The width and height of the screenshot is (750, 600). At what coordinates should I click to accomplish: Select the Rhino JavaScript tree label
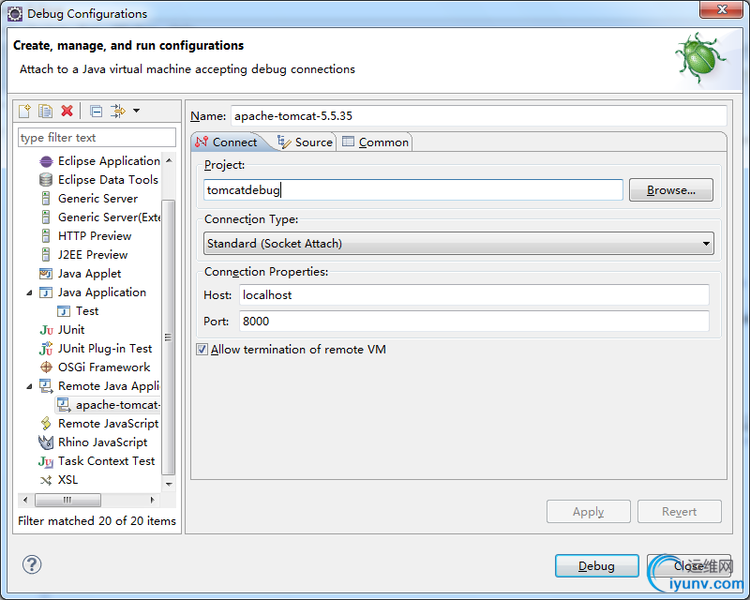(x=103, y=443)
